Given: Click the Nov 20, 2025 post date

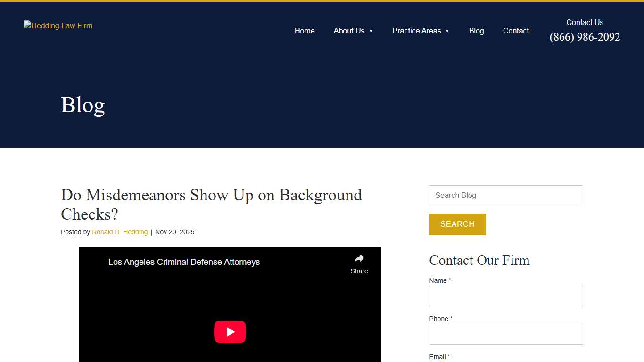Looking at the screenshot, I should [x=174, y=232].
